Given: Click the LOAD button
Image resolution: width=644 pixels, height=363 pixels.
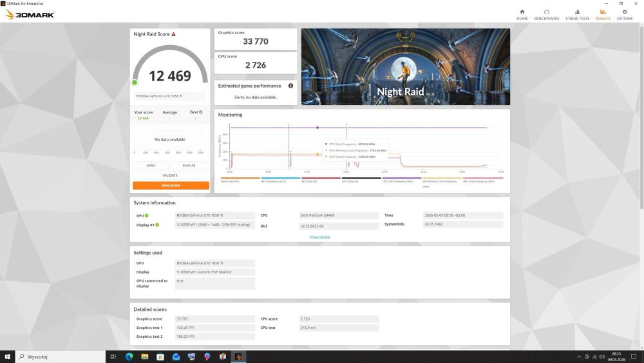Looking at the screenshot, I should (151, 165).
